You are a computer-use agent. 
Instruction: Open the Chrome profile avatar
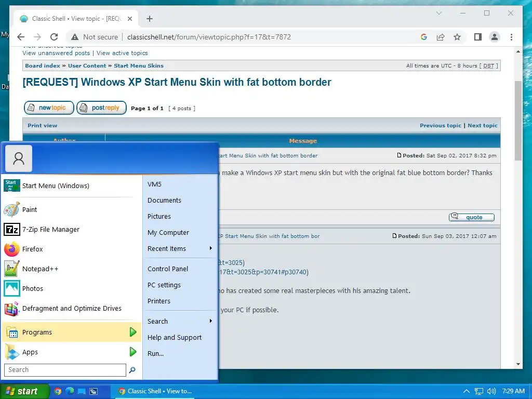495,37
